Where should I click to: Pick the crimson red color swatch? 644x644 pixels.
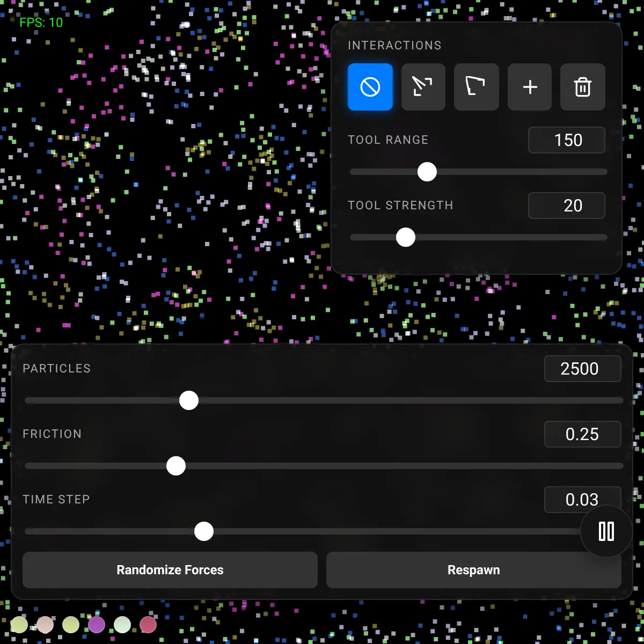(148, 625)
